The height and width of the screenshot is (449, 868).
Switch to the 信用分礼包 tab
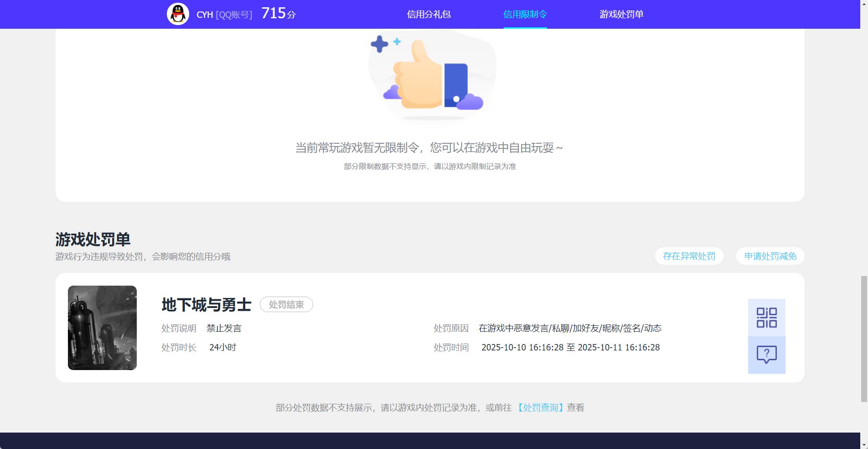pos(429,14)
